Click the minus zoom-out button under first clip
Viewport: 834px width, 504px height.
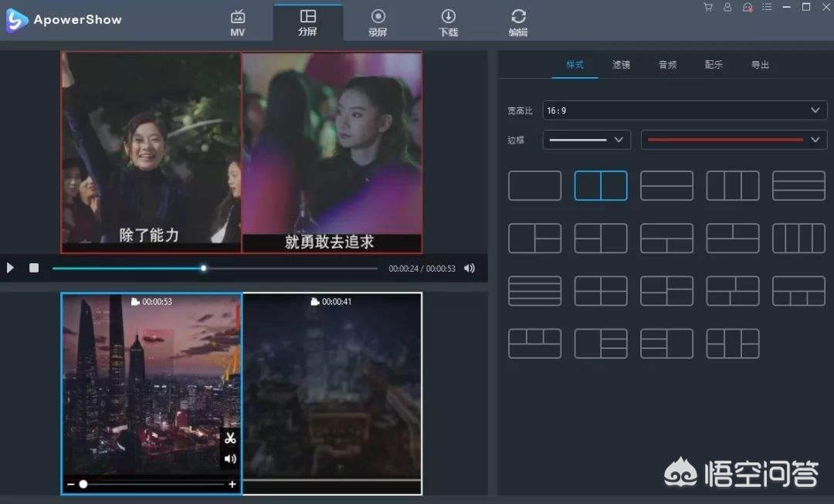tap(71, 485)
